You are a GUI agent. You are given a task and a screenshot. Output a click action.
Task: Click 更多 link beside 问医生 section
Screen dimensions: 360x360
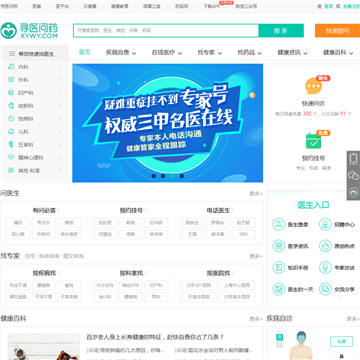(x=256, y=194)
